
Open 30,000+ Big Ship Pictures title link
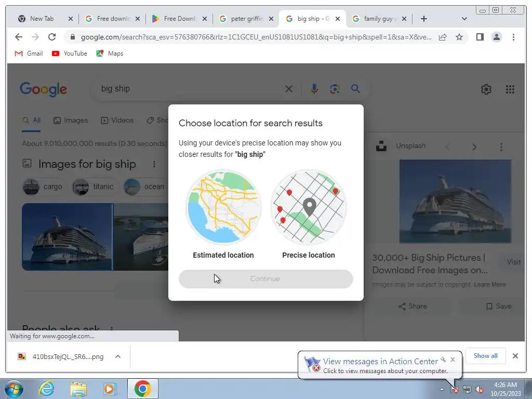(x=430, y=264)
